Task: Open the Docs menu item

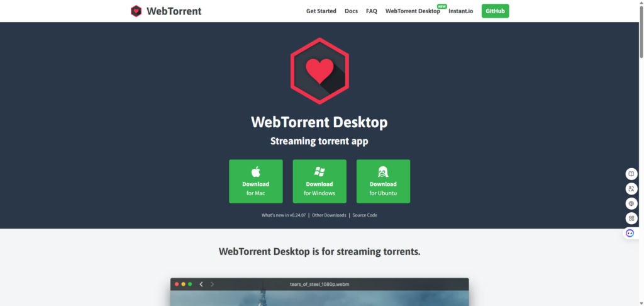Action: point(351,11)
